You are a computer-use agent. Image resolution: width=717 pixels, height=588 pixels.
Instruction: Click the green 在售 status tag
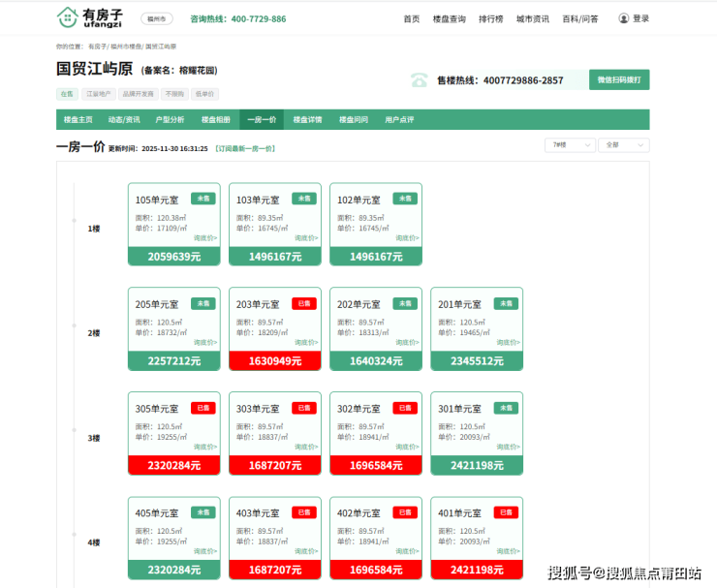[x=67, y=95]
